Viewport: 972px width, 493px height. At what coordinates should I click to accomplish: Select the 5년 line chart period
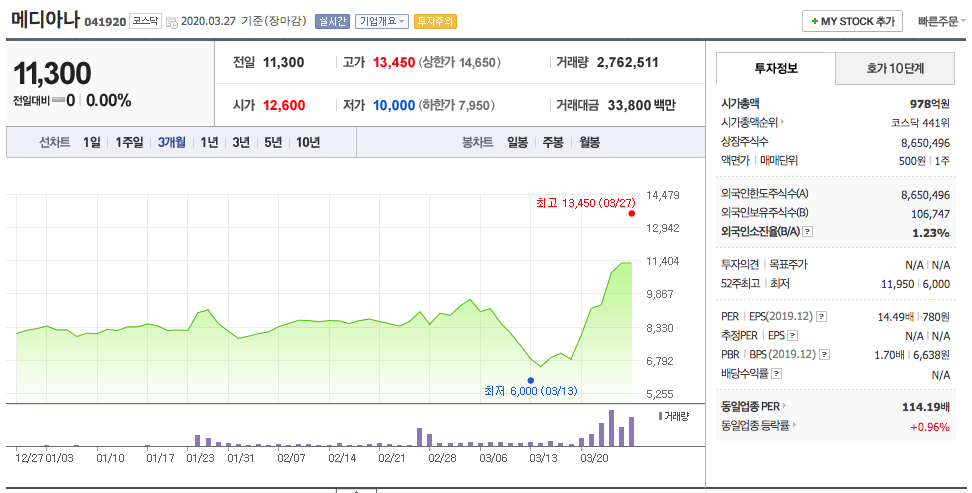(x=273, y=143)
